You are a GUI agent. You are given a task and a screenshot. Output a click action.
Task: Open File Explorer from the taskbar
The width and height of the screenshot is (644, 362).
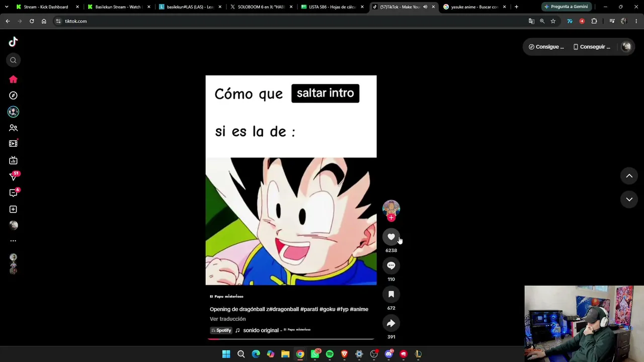pos(285,354)
